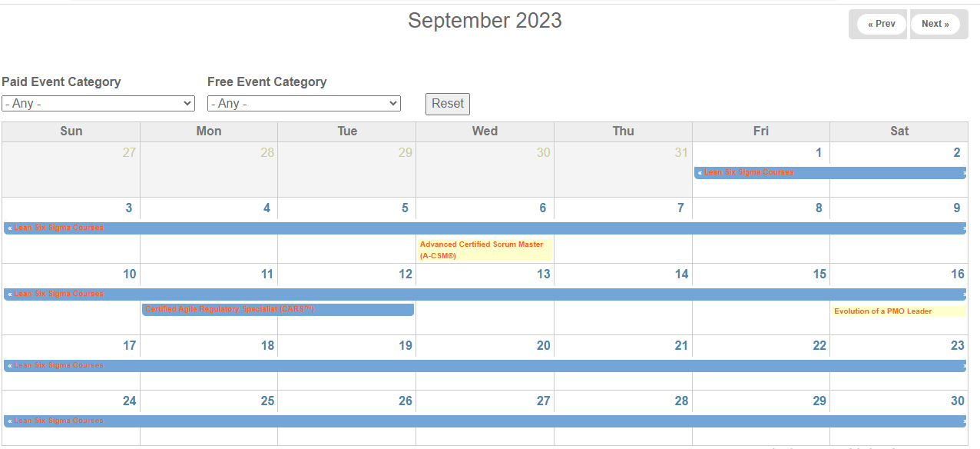980x449 pixels.
Task: Click the Lean Six Sigma bar in week of 17
Action: click(x=485, y=366)
